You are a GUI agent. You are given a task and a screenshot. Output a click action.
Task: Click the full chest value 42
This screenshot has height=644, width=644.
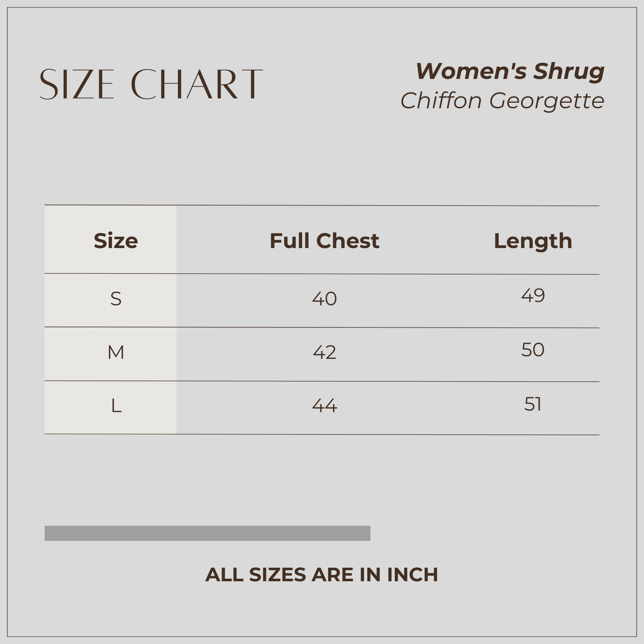tap(324, 353)
